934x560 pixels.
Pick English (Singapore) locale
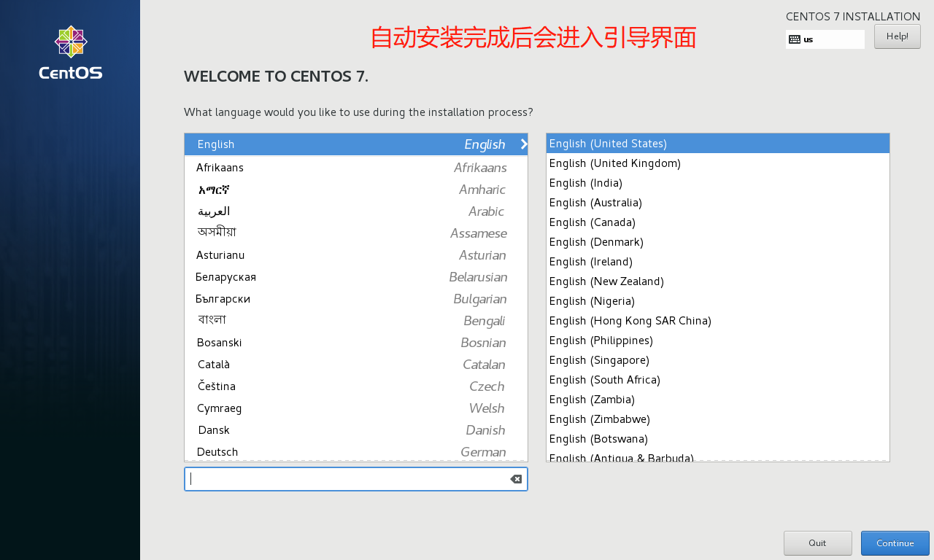point(718,360)
